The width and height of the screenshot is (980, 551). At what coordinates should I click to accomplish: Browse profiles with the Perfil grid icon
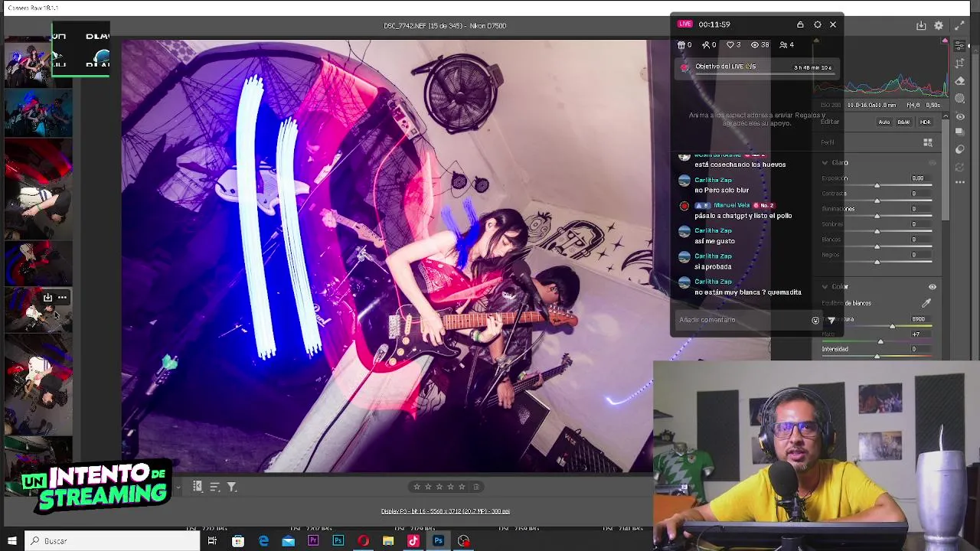click(928, 142)
